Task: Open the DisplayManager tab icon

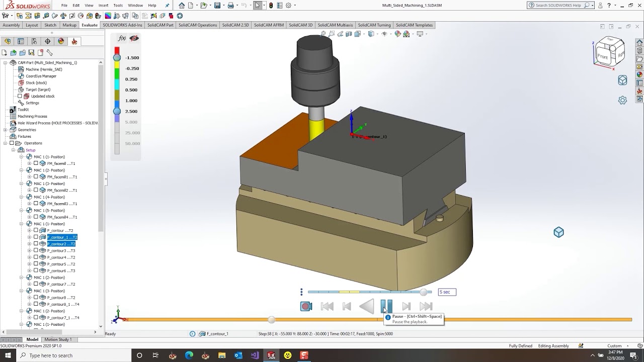Action: (61, 41)
